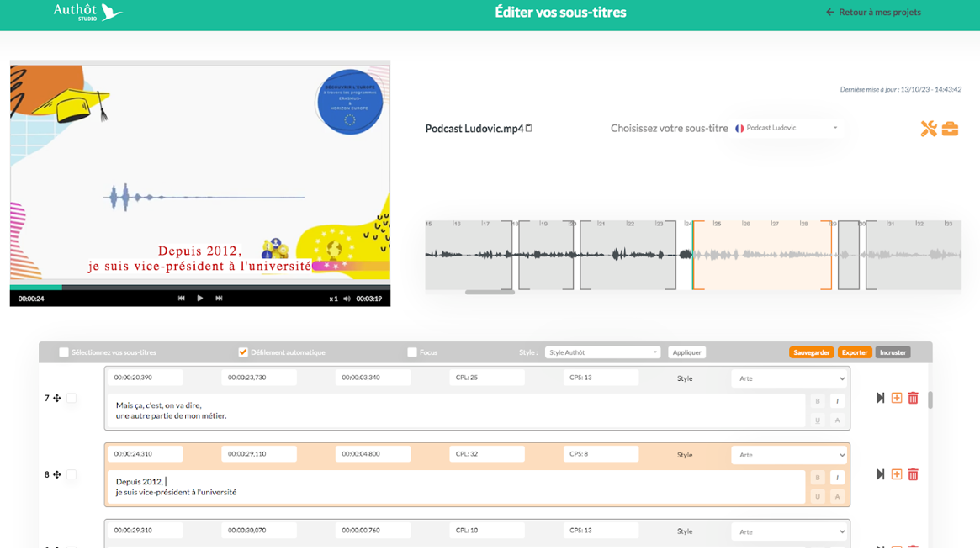Add subtitle after row 8 plus icon
The height and width of the screenshot is (550, 980).
point(896,474)
